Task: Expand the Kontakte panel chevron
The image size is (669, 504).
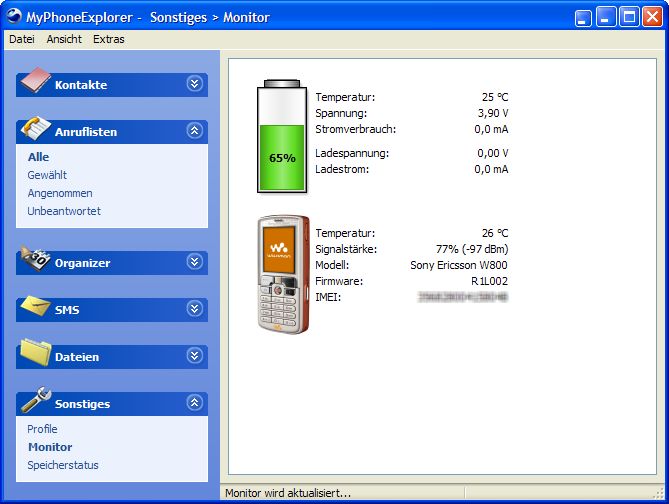Action: coord(194,84)
